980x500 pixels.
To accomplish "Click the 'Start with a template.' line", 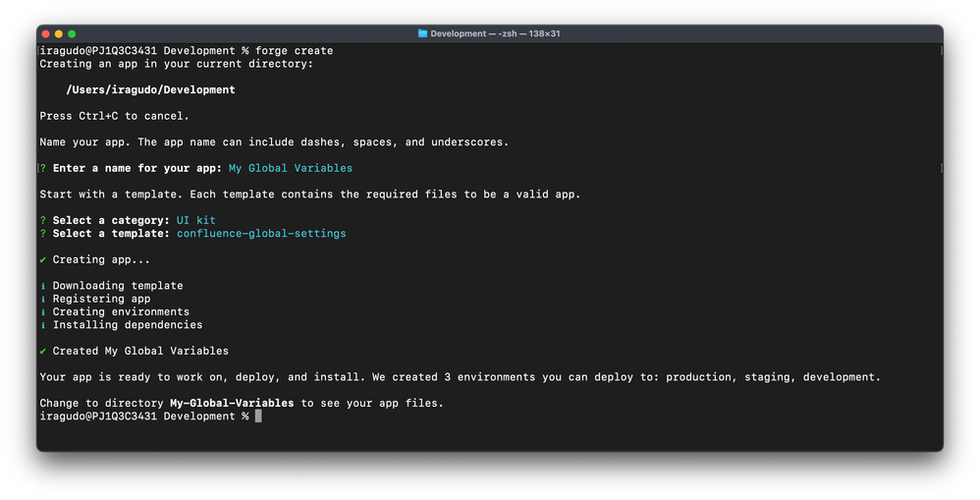I will pos(310,194).
